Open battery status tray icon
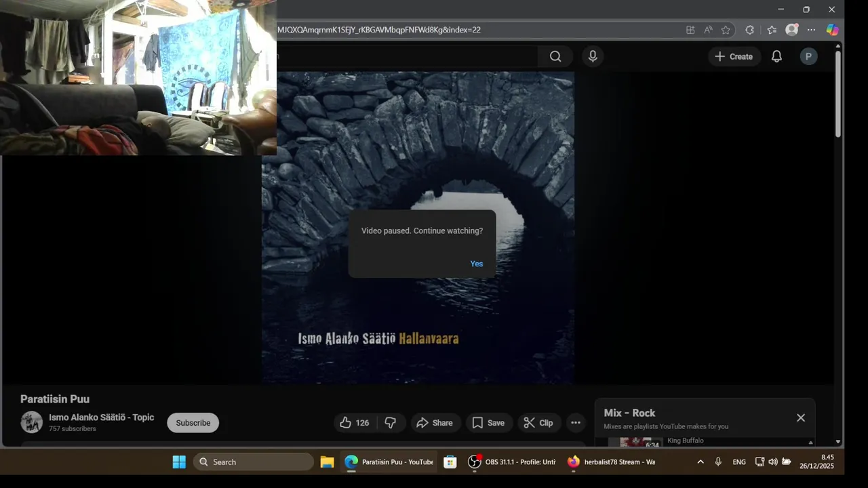The image size is (868, 488). [x=787, y=462]
